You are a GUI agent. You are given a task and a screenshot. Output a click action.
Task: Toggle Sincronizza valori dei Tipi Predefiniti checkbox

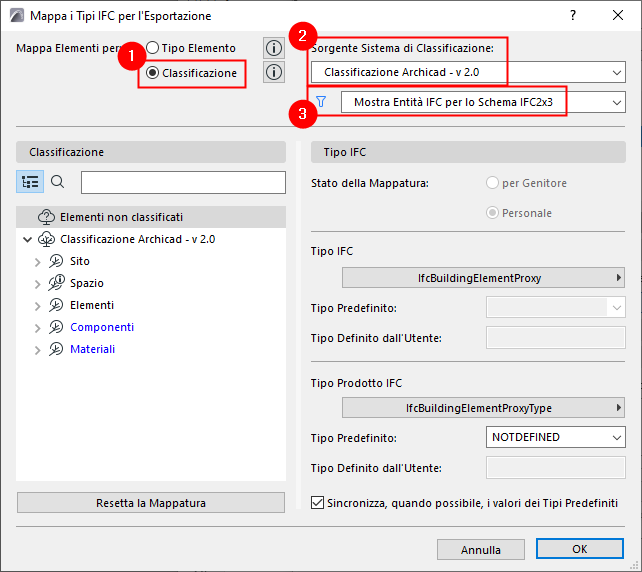(317, 503)
